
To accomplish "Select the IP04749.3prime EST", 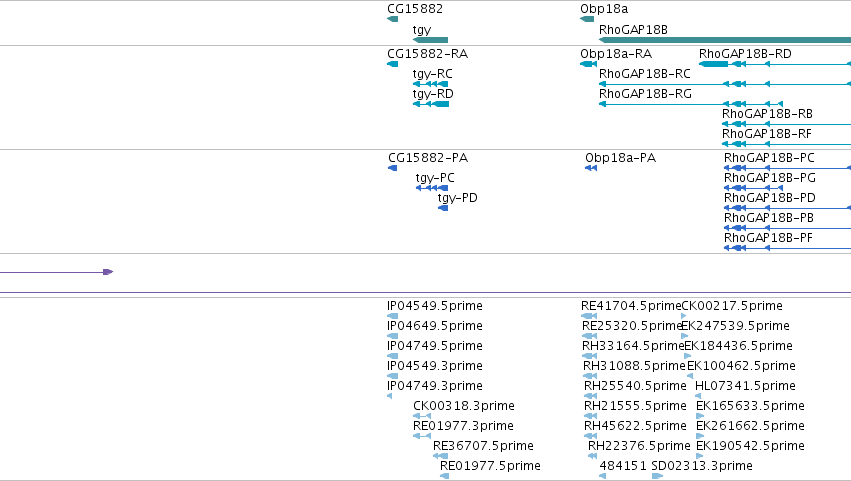I will (390, 396).
